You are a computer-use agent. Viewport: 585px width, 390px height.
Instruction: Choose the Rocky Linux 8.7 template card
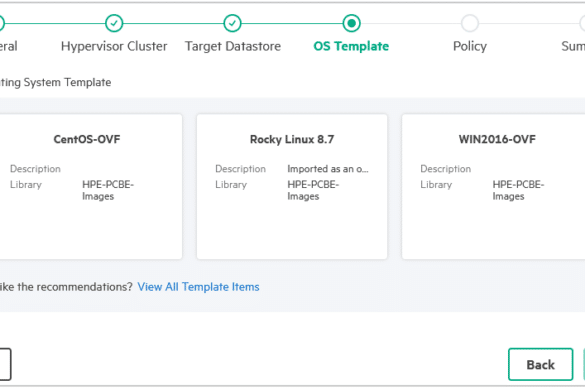click(292, 187)
